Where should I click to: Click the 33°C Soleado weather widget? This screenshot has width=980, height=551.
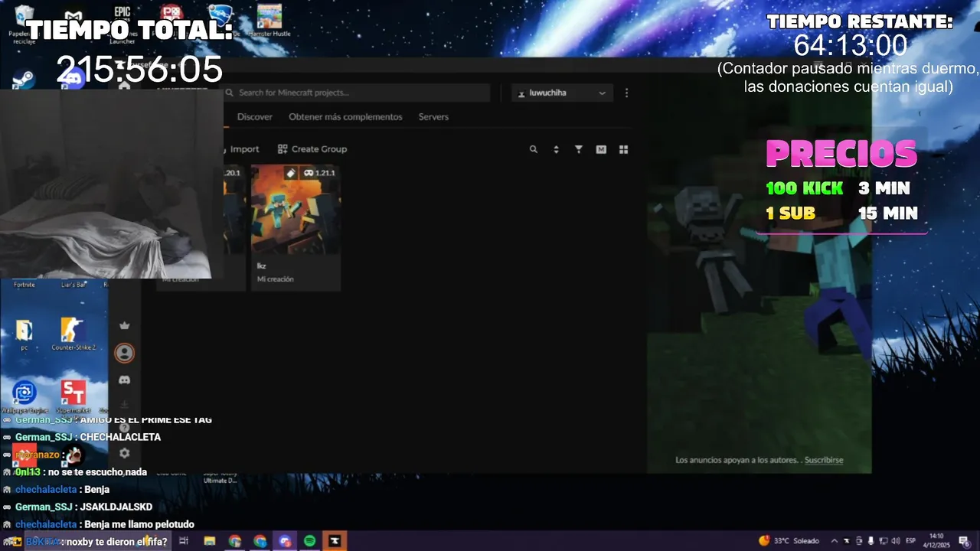coord(789,541)
